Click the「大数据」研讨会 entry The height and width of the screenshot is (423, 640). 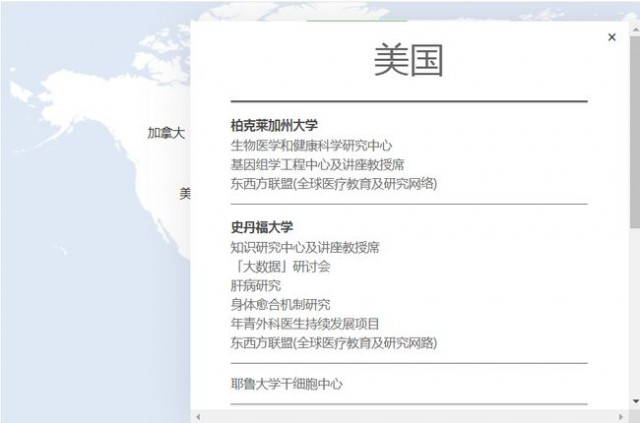point(281,267)
